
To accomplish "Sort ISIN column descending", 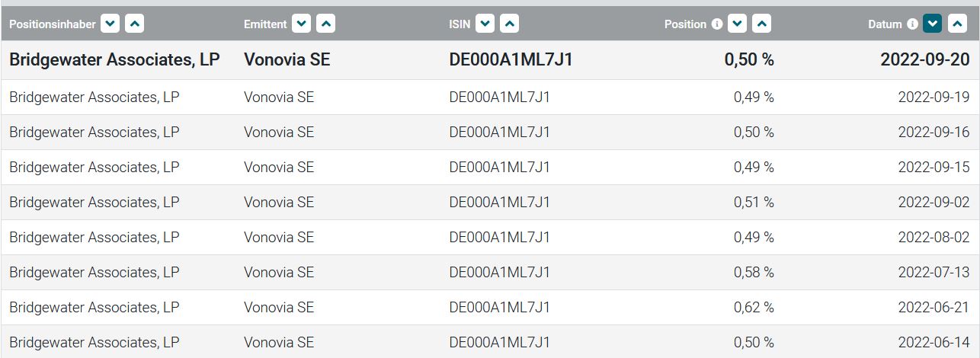I will [485, 24].
